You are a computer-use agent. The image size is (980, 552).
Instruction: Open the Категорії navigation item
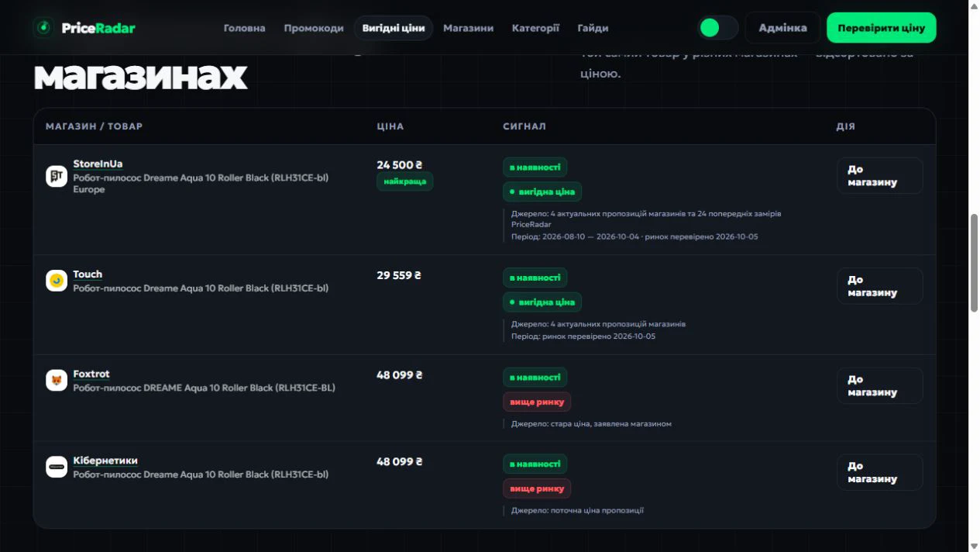[x=535, y=28]
